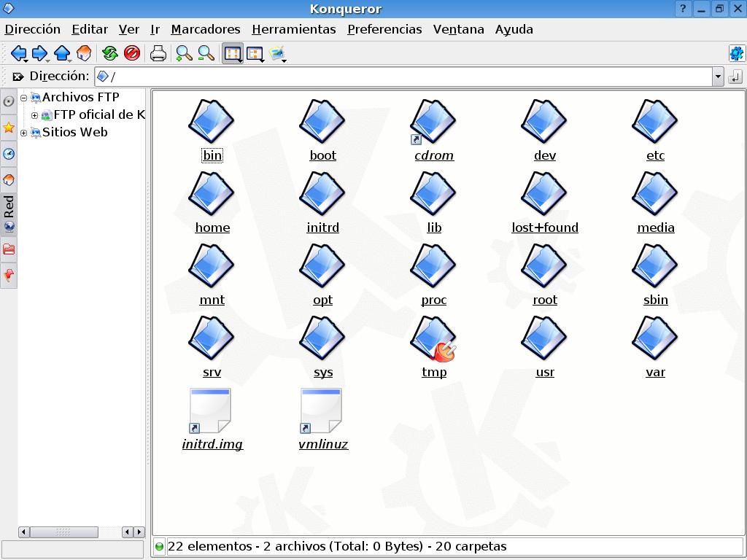This screenshot has width=747, height=560.
Task: Open the Preferencias menu
Action: pyautogui.click(x=384, y=29)
